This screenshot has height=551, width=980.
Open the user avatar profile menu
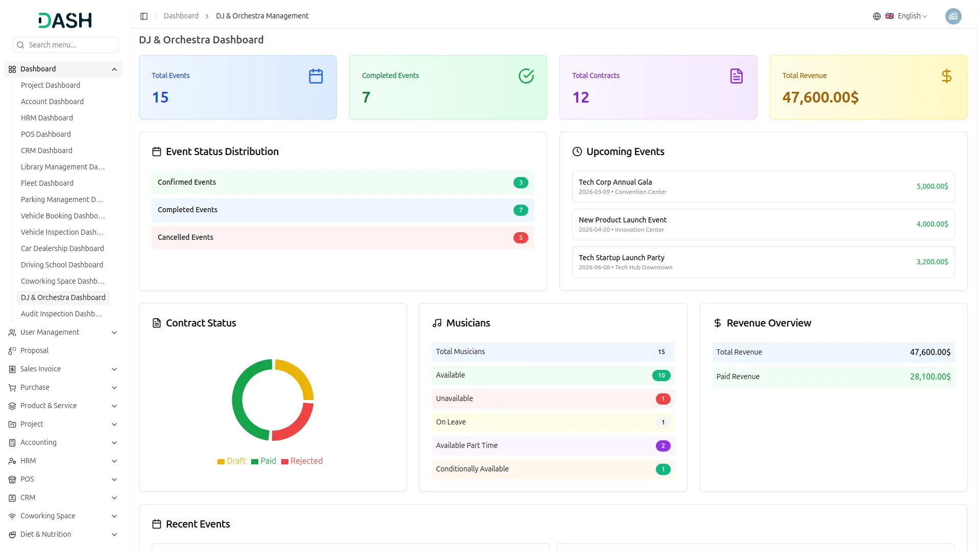click(953, 16)
